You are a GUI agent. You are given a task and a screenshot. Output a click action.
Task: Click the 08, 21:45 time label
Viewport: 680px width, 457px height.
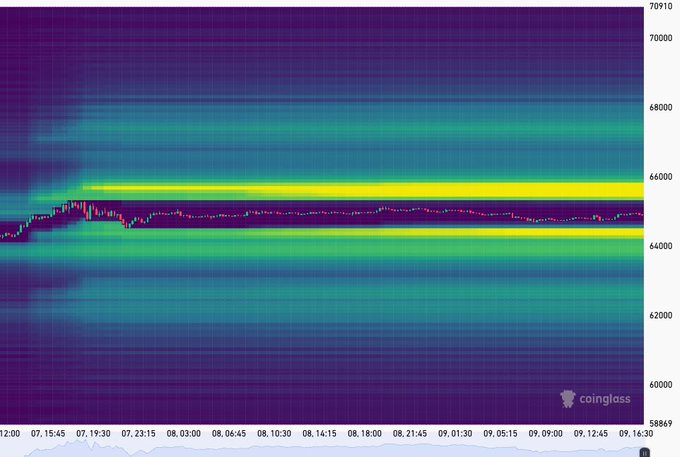410,433
